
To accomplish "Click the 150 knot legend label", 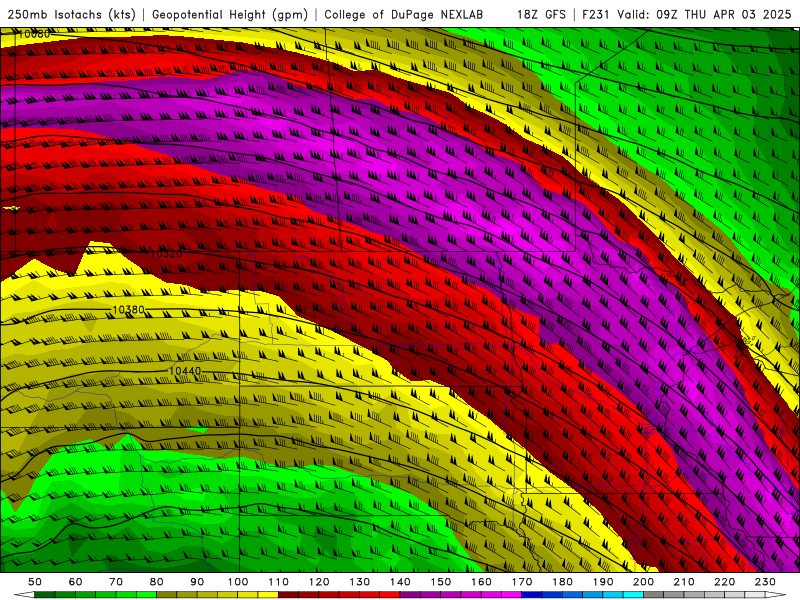I will tap(440, 582).
